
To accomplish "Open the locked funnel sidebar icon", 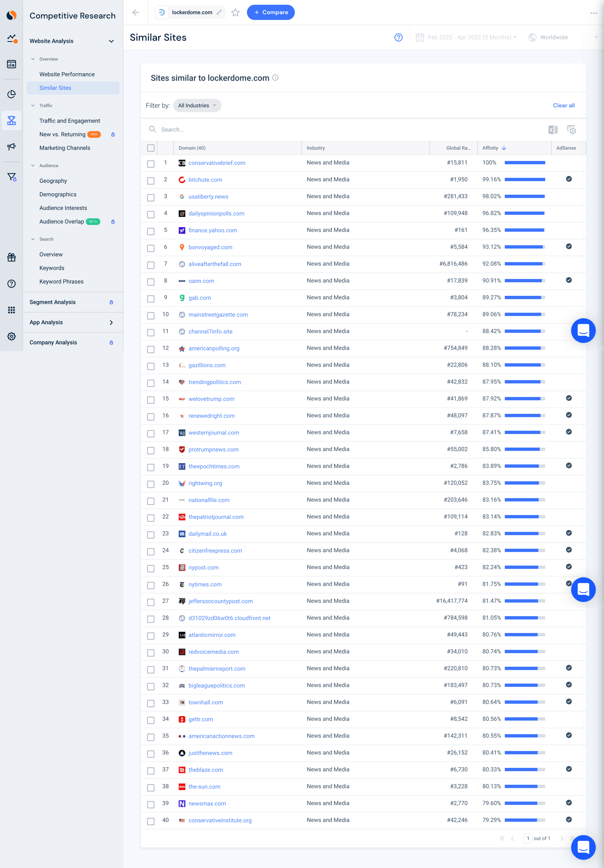I will [12, 177].
